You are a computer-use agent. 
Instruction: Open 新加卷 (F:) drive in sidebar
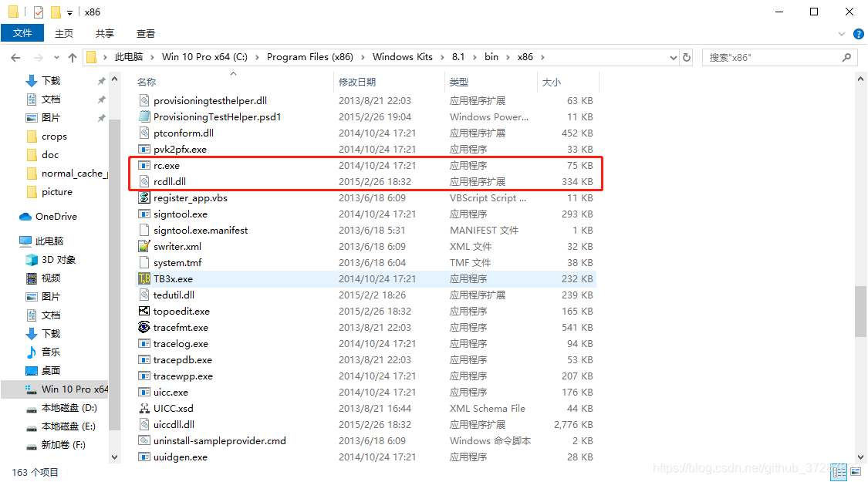coord(63,445)
